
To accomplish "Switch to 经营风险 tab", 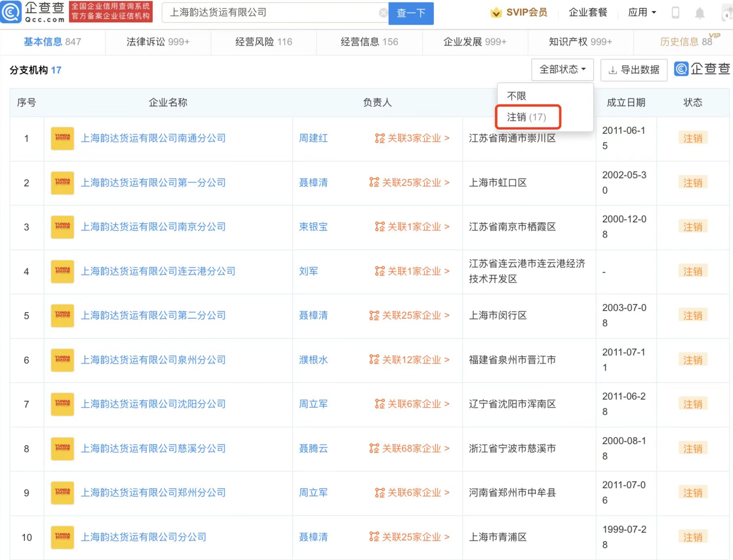I will pyautogui.click(x=264, y=42).
